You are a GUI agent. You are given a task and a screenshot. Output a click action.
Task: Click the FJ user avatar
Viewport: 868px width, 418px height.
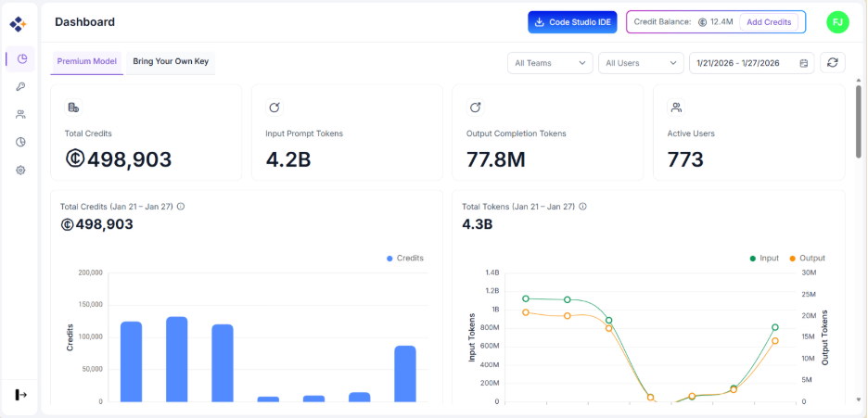coord(837,22)
